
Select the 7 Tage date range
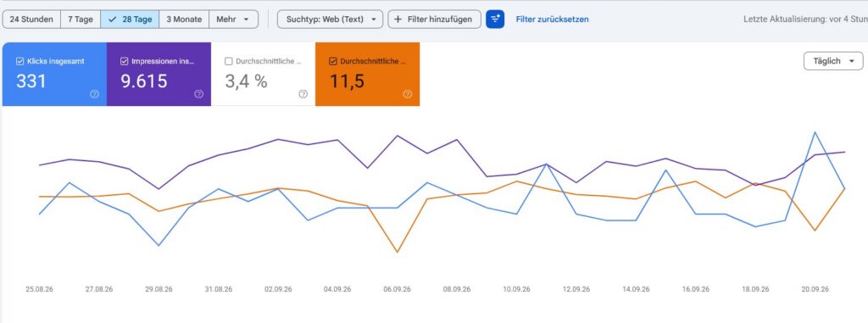81,19
